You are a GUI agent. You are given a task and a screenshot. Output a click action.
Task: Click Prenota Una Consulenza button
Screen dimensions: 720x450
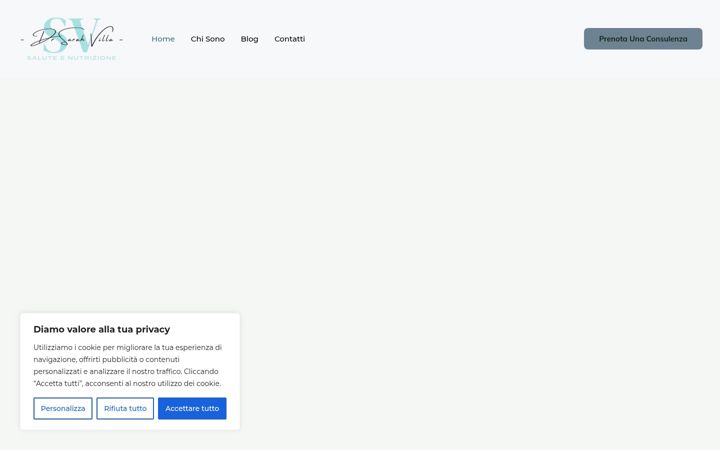point(643,39)
